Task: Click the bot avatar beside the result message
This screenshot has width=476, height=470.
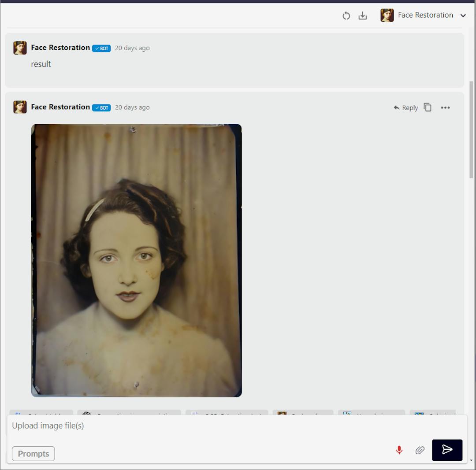Action: [x=20, y=48]
